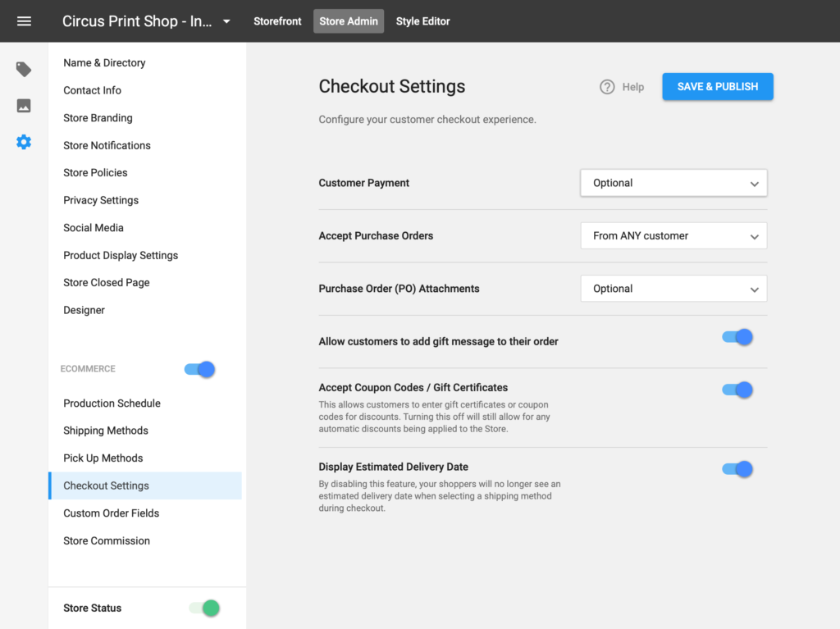Viewport: 840px width, 629px height.
Task: Open Privacy Settings page
Action: click(101, 200)
